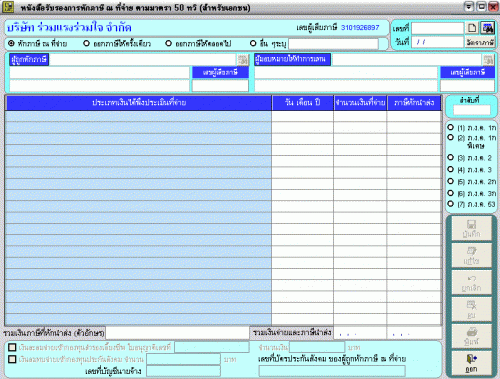The width and height of the screenshot is (500, 379).
Task: Click the withheld-party first address line field
Action: click(x=99, y=73)
